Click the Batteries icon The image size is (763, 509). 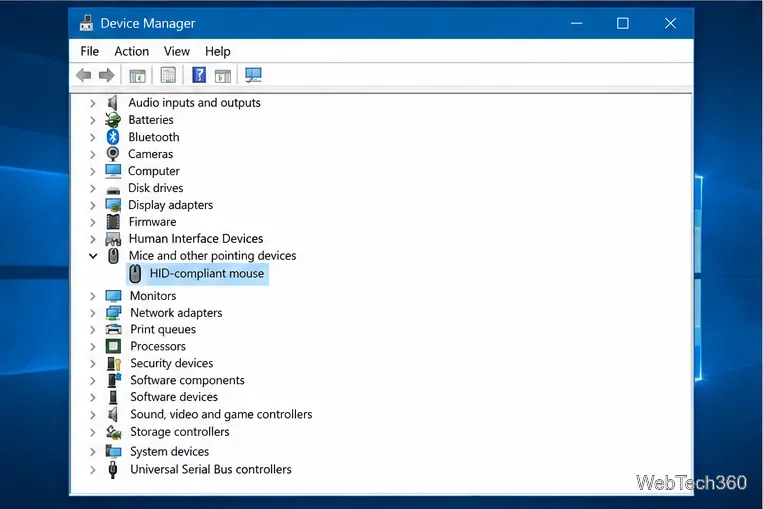(113, 120)
